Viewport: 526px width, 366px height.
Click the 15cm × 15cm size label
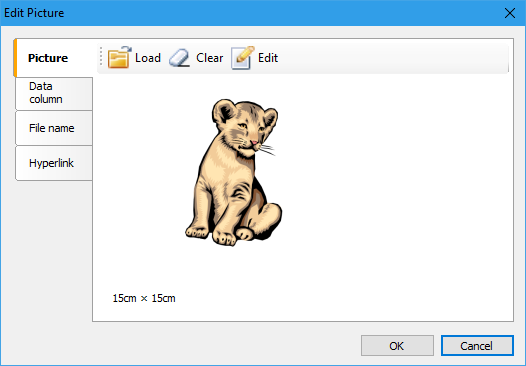[x=144, y=298]
